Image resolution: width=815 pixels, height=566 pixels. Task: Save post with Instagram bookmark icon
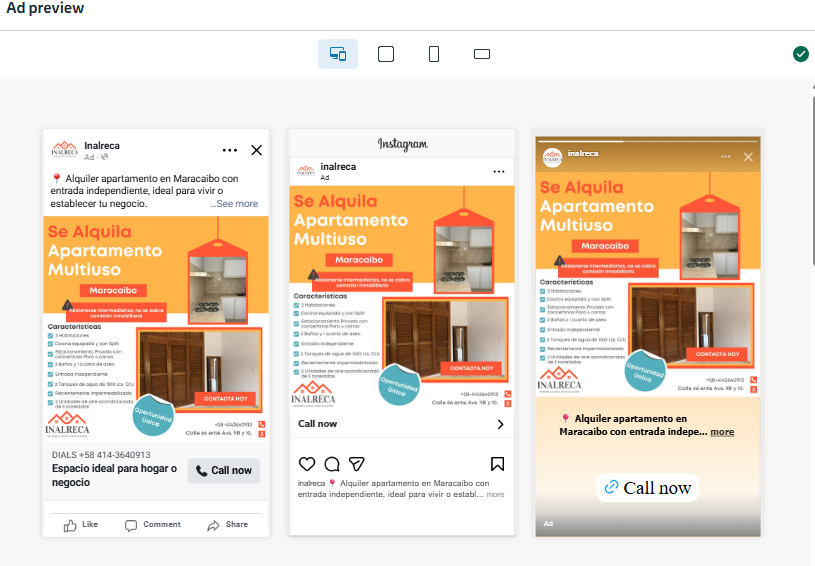[497, 464]
